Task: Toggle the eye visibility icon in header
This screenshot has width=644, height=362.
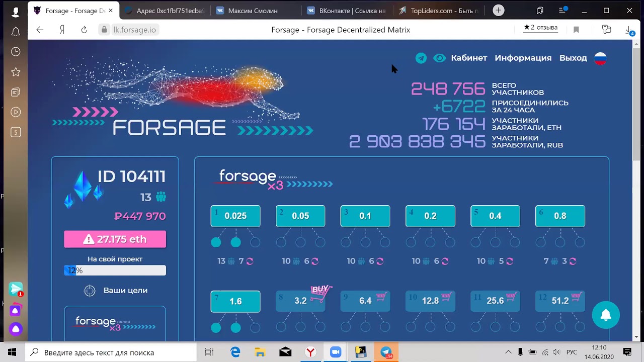Action: click(x=439, y=58)
